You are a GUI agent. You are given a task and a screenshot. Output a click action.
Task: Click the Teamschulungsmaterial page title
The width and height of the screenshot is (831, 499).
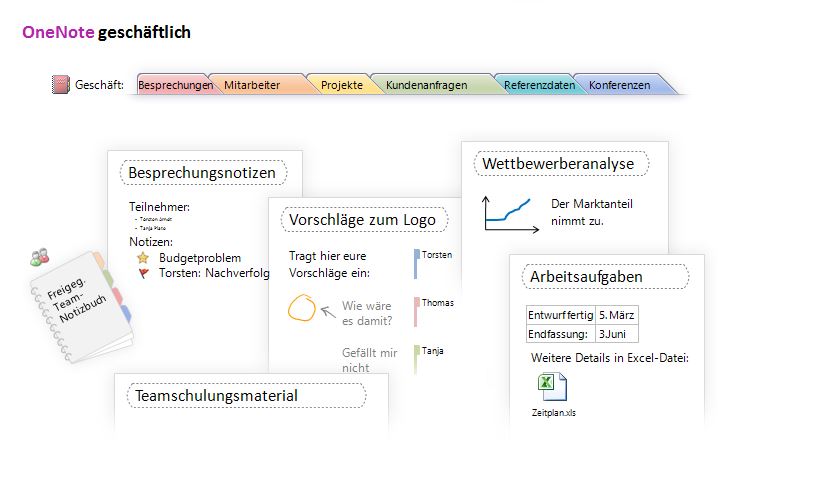216,396
